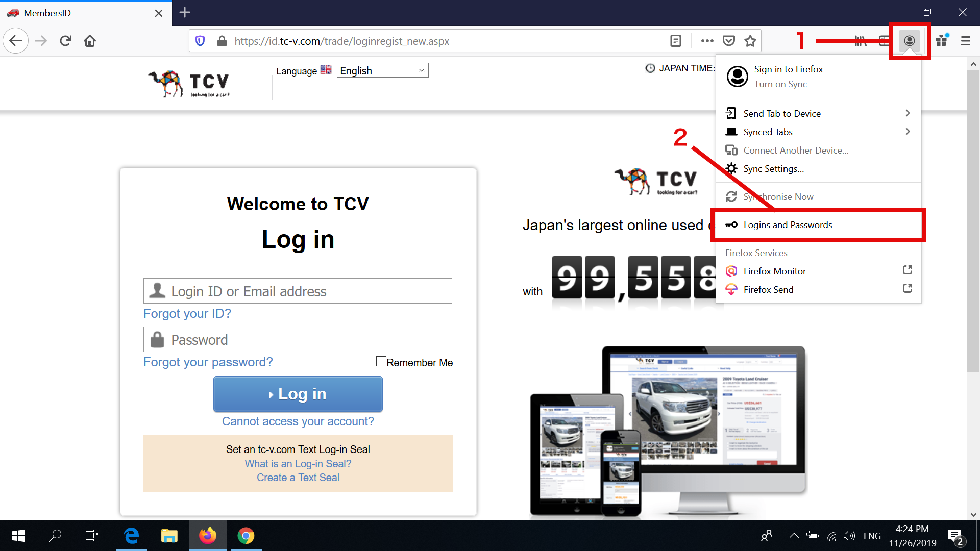The height and width of the screenshot is (551, 980).
Task: Click the browser Back arrow button
Action: pos(16,41)
